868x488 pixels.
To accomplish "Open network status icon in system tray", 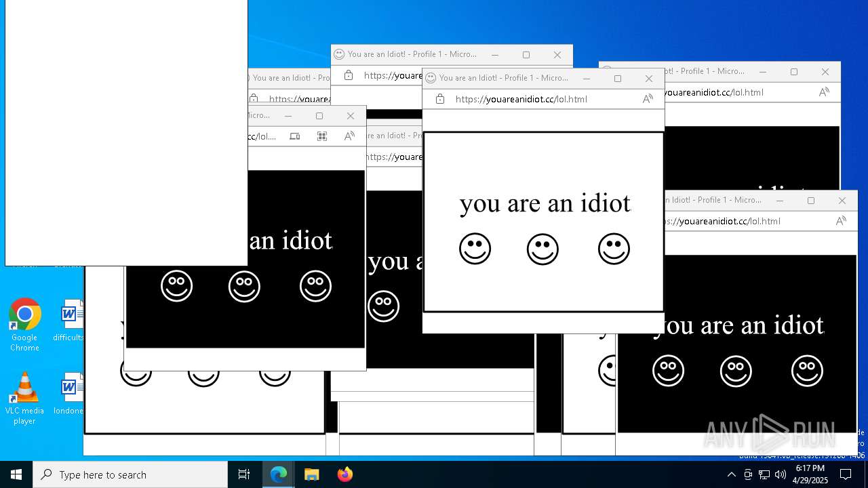I will 764,474.
